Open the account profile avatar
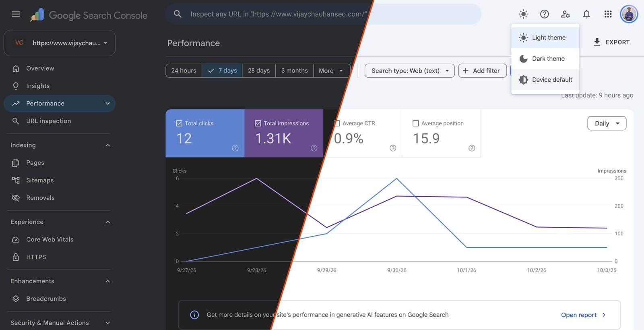 (629, 14)
